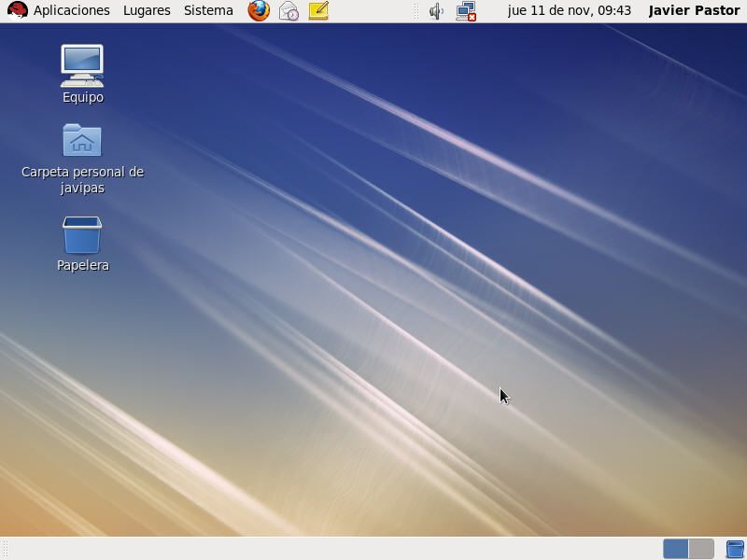Click the volume speaker icon
The width and height of the screenshot is (747, 560).
click(x=436, y=11)
